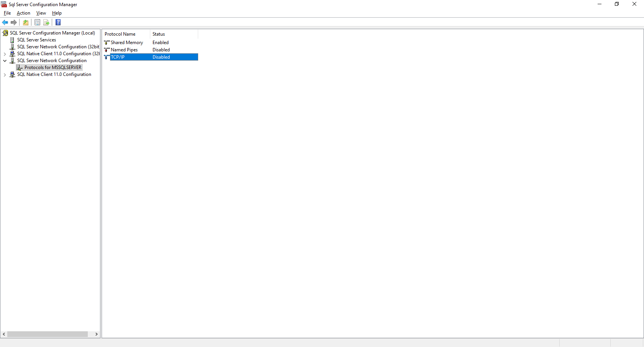Click the Export List toolbar icon

point(46,23)
